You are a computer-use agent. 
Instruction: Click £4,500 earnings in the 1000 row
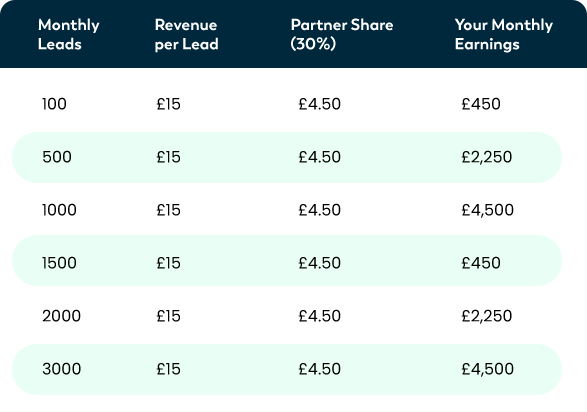487,210
